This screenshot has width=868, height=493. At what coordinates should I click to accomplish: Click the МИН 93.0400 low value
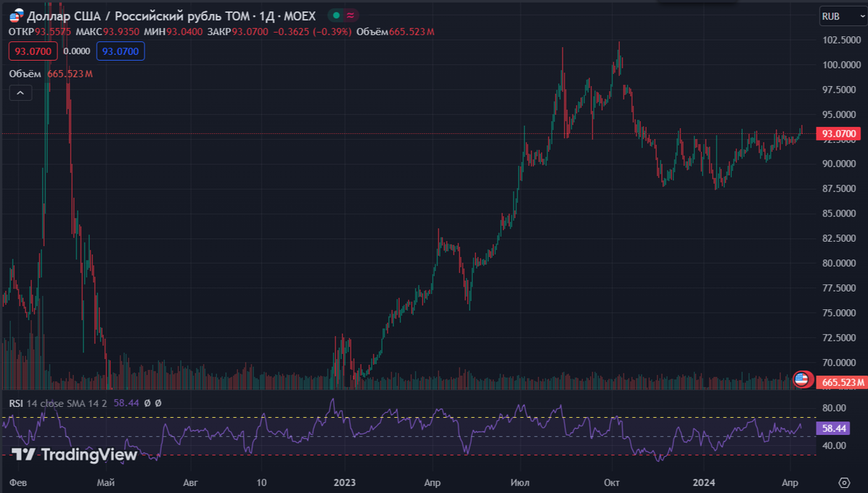172,32
